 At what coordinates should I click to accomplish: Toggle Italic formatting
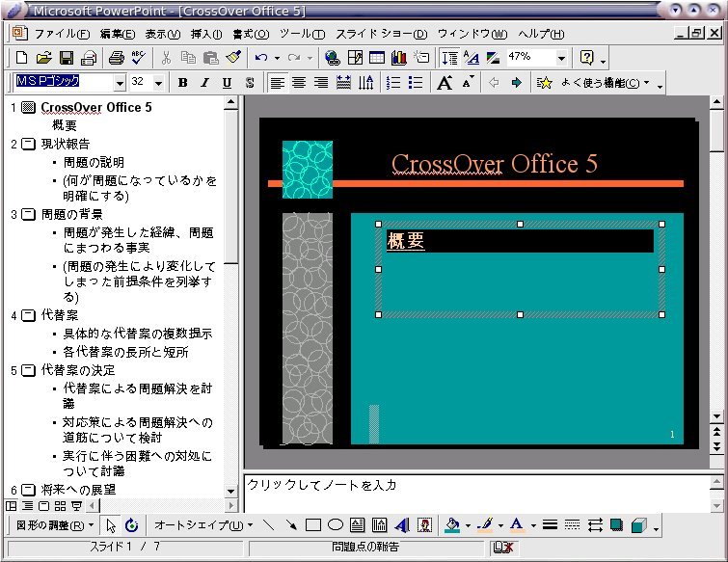(x=204, y=83)
